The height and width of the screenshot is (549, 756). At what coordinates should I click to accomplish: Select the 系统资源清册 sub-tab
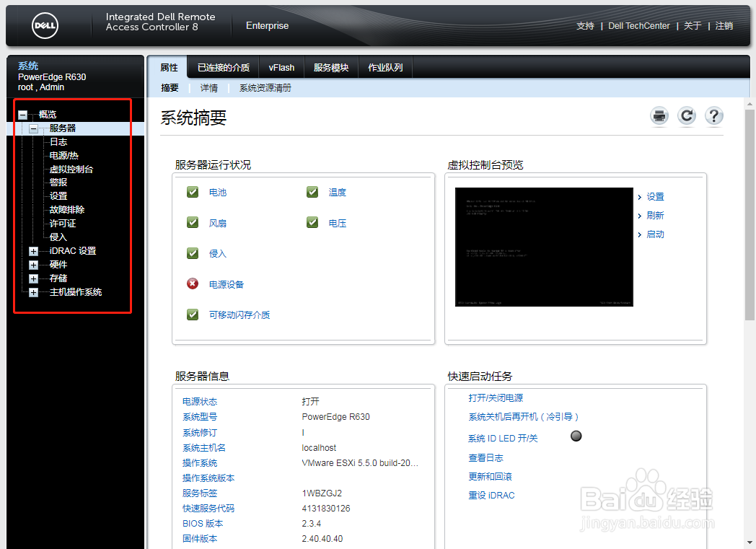pyautogui.click(x=265, y=88)
